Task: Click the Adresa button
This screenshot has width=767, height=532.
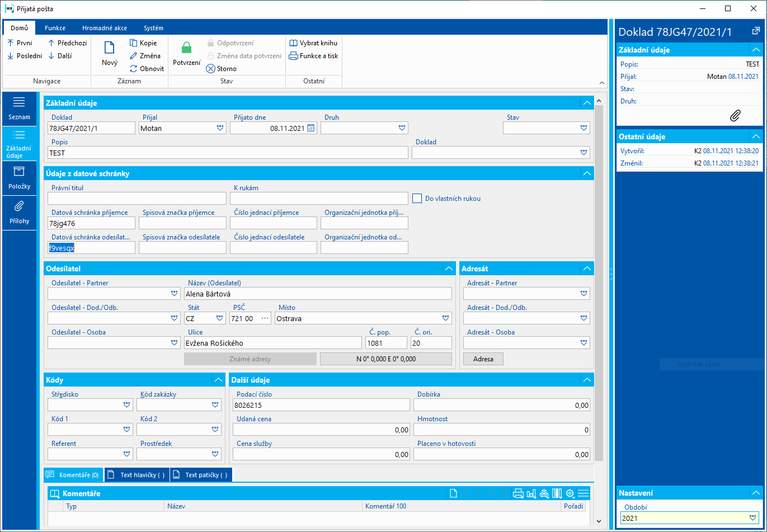Action: click(483, 359)
